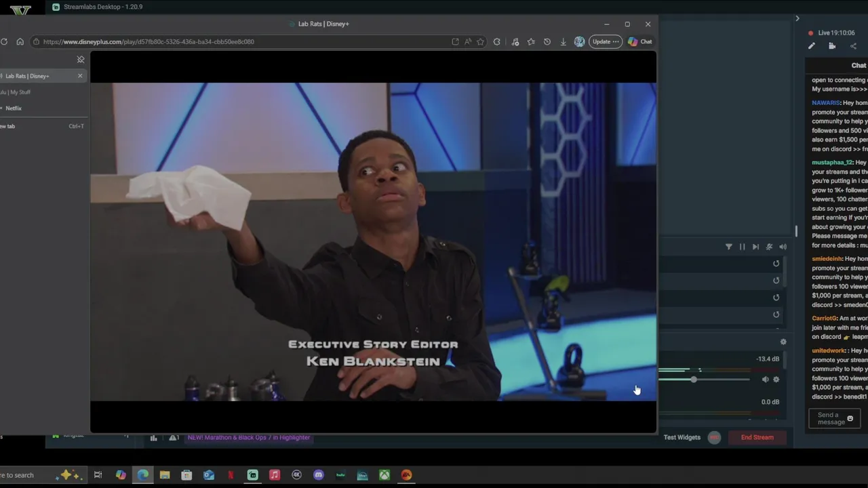The image size is (868, 488).
Task: Mute the -13.4 dB audio source
Action: (x=765, y=380)
